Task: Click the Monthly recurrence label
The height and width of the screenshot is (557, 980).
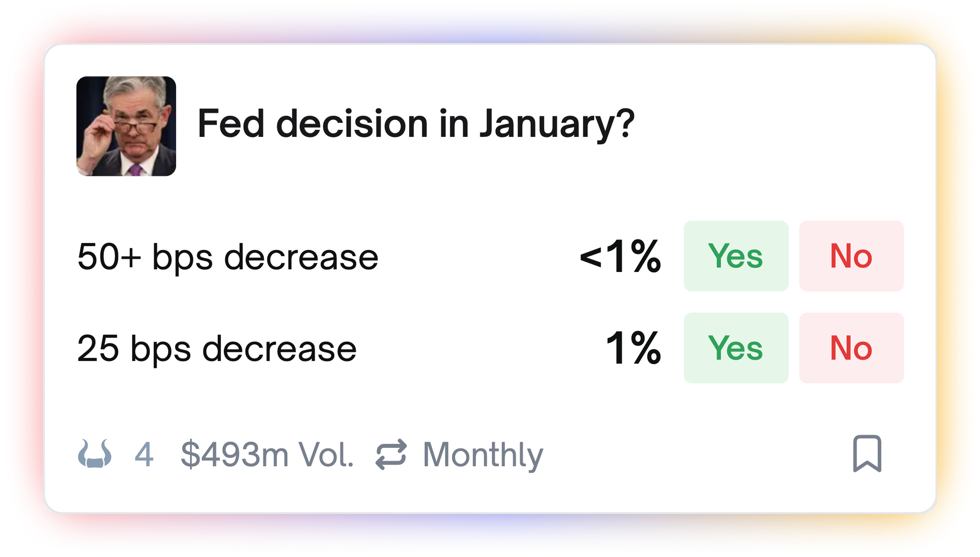Action: point(483,454)
